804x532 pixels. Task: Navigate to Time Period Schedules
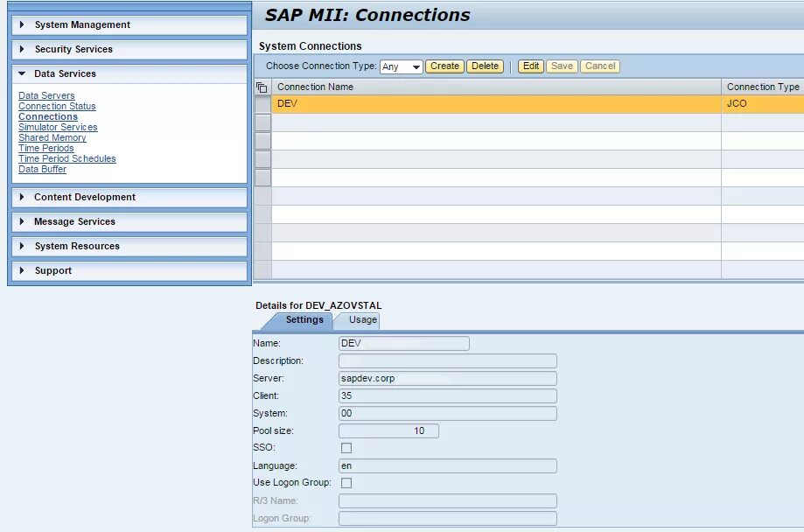point(67,158)
